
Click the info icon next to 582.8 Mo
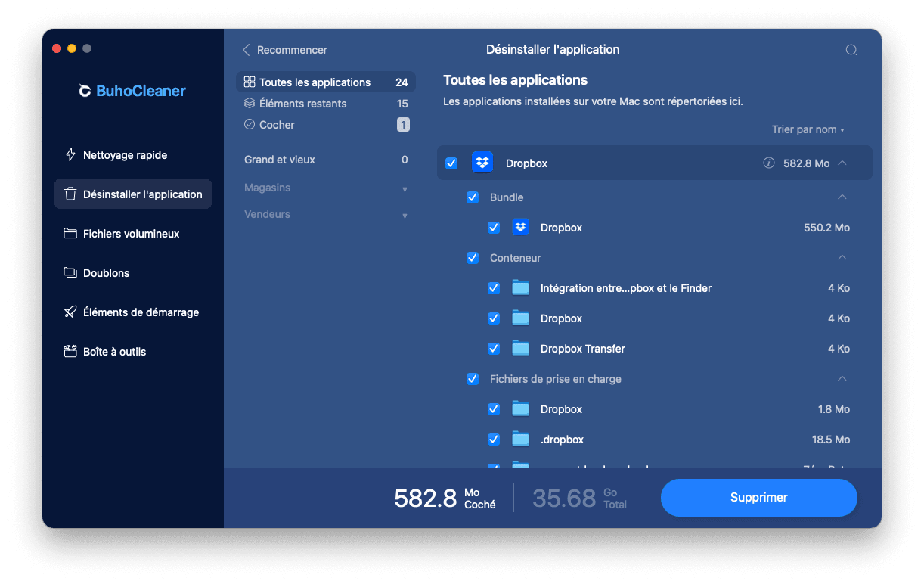769,163
